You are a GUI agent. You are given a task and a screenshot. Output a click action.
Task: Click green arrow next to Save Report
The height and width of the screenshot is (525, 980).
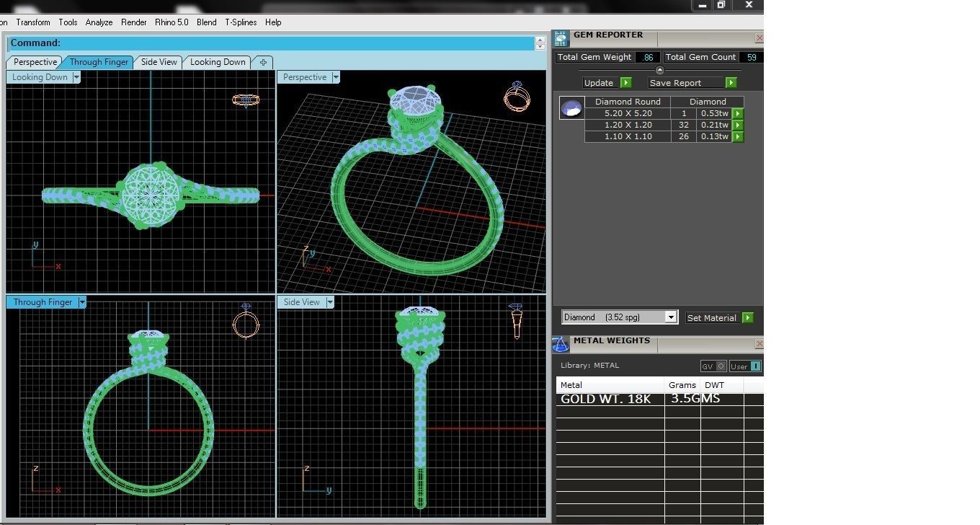731,83
